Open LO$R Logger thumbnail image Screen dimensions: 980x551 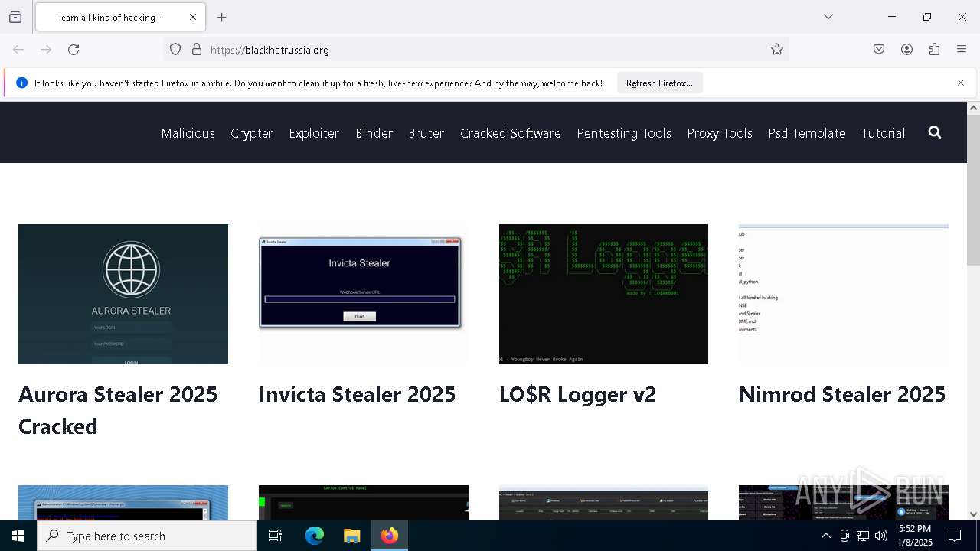pos(603,294)
